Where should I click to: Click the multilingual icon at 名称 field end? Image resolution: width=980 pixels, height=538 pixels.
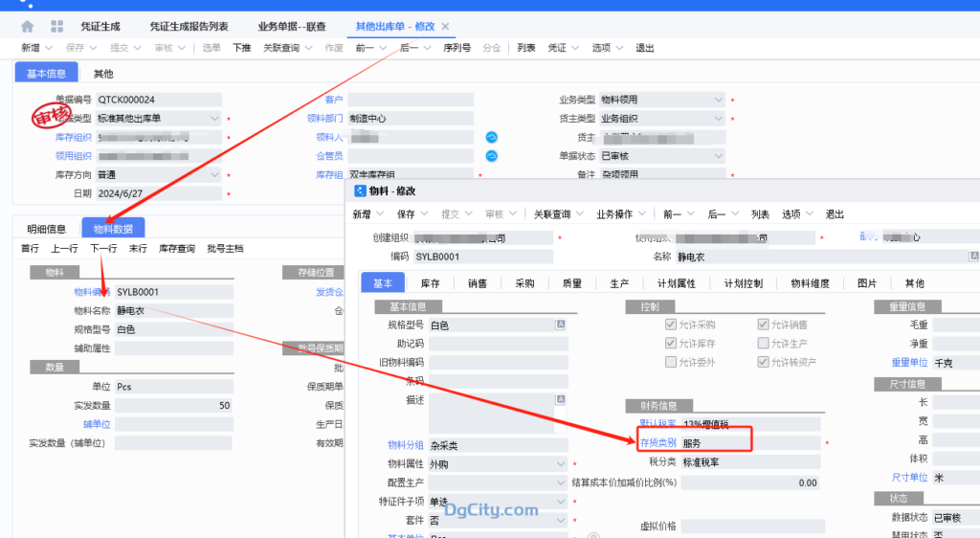click(x=973, y=257)
